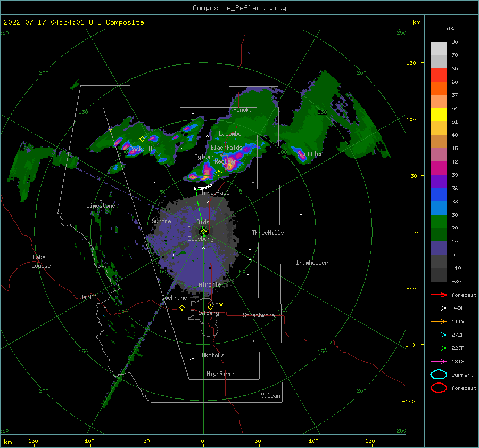The height and width of the screenshot is (448, 479).
Task: Click the magenta 18TS arrow legend icon
Action: [439, 362]
